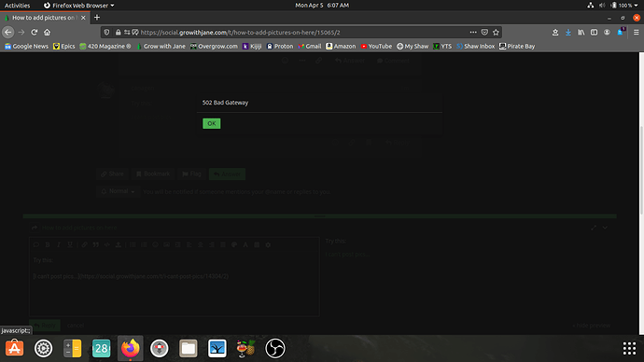Close the 'How to add pictures' tab
This screenshot has width=644, height=362.
point(83,18)
